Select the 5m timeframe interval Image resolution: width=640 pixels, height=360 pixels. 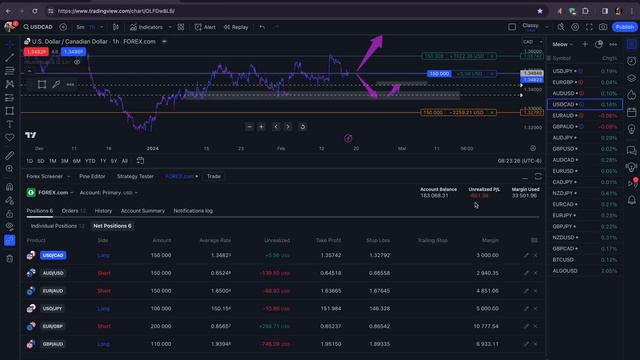tap(80, 27)
